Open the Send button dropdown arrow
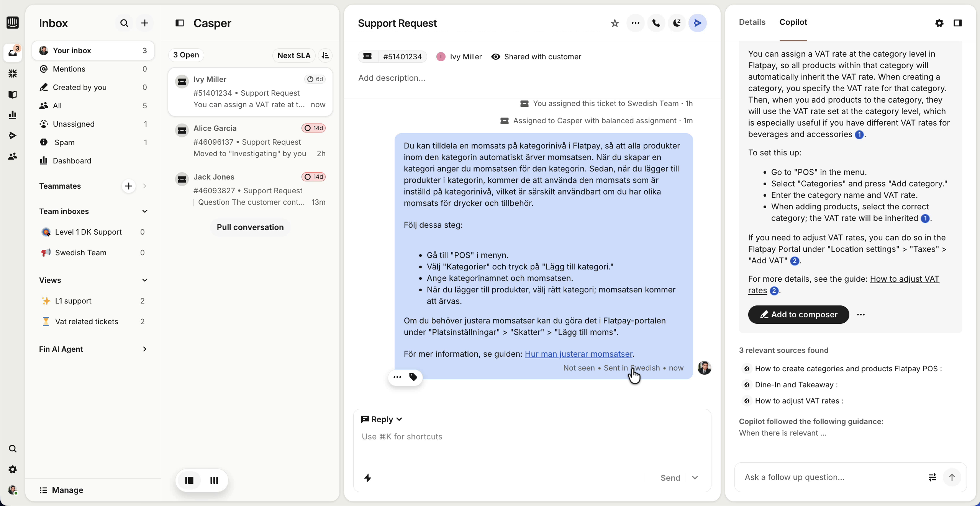The width and height of the screenshot is (980, 506). [696, 478]
